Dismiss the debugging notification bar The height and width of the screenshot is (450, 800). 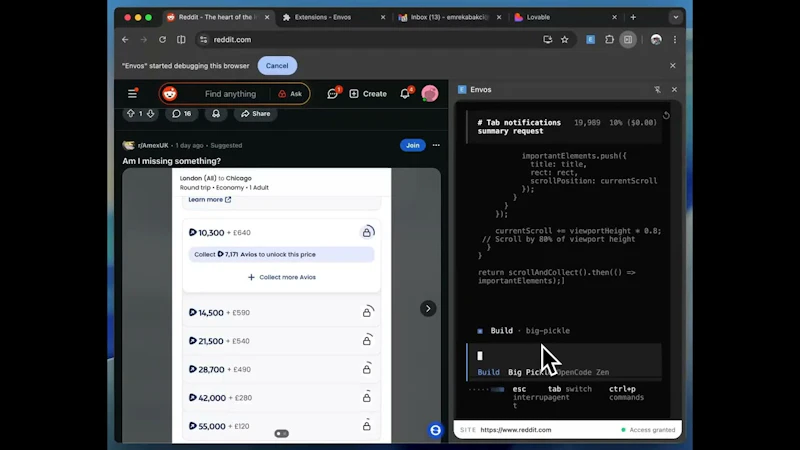(x=672, y=65)
